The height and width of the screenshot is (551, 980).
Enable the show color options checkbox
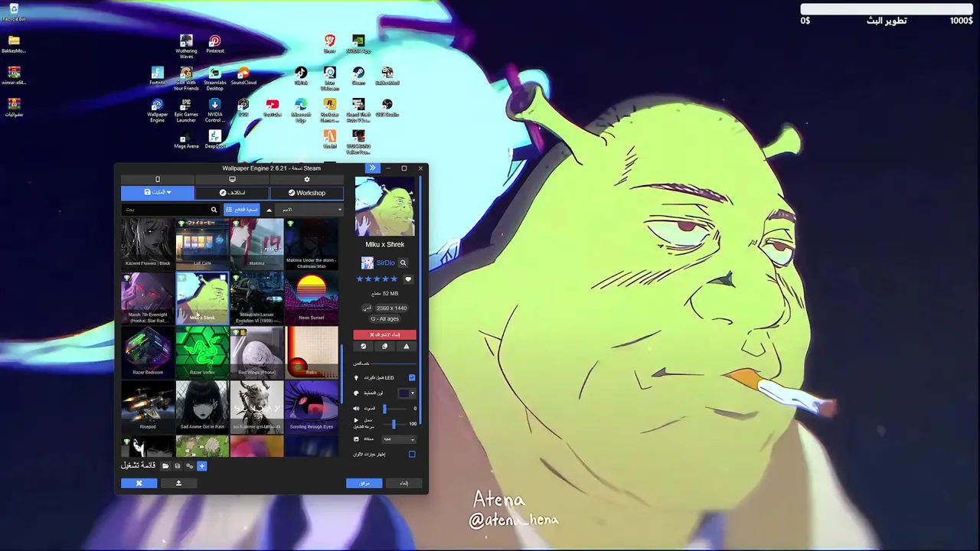click(412, 454)
